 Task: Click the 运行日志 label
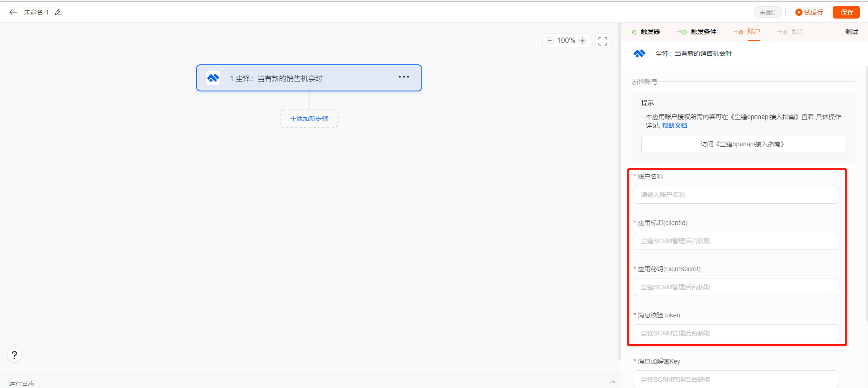click(x=22, y=383)
